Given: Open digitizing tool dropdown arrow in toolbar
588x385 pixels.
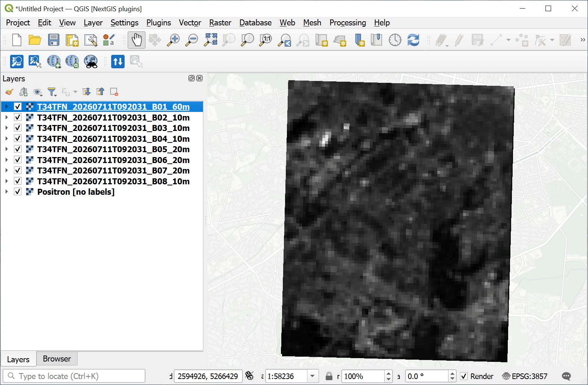Looking at the screenshot, I should coord(508,40).
